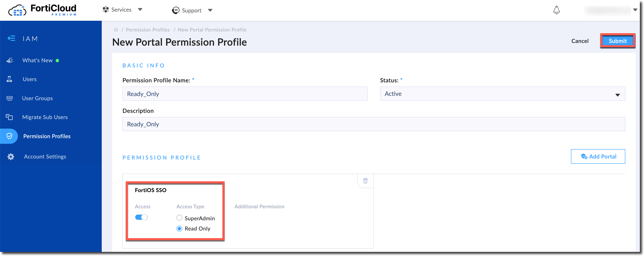The width and height of the screenshot is (644, 256).
Task: Click the Add Portal button
Action: tap(598, 157)
